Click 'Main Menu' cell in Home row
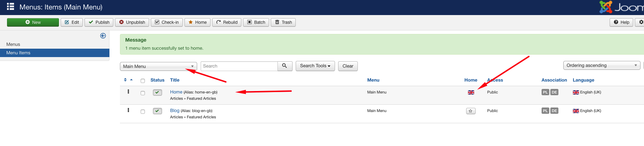 (377, 92)
